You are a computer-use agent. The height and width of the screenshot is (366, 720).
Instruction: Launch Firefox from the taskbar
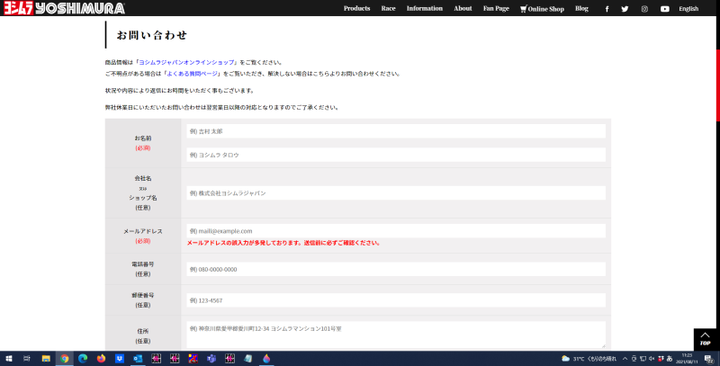pyautogui.click(x=101, y=359)
